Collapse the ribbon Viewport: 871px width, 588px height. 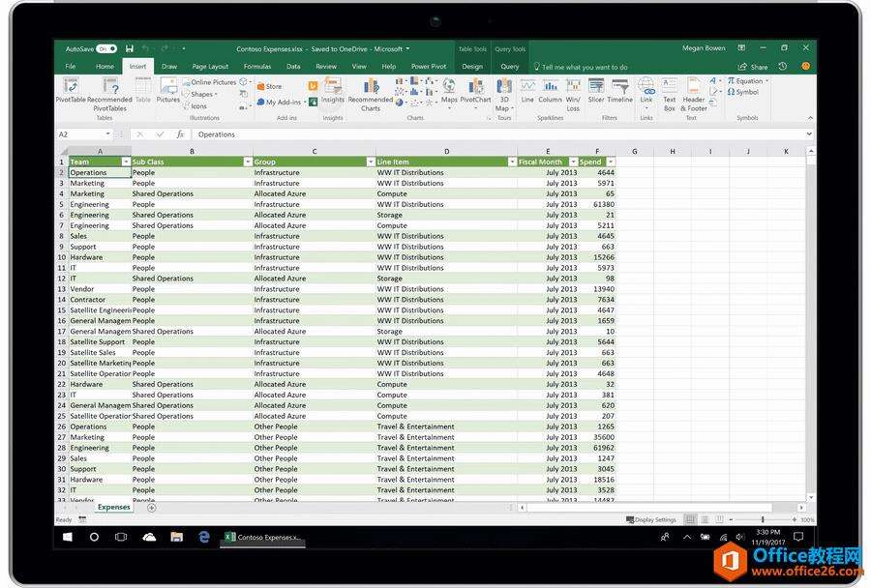click(x=810, y=118)
